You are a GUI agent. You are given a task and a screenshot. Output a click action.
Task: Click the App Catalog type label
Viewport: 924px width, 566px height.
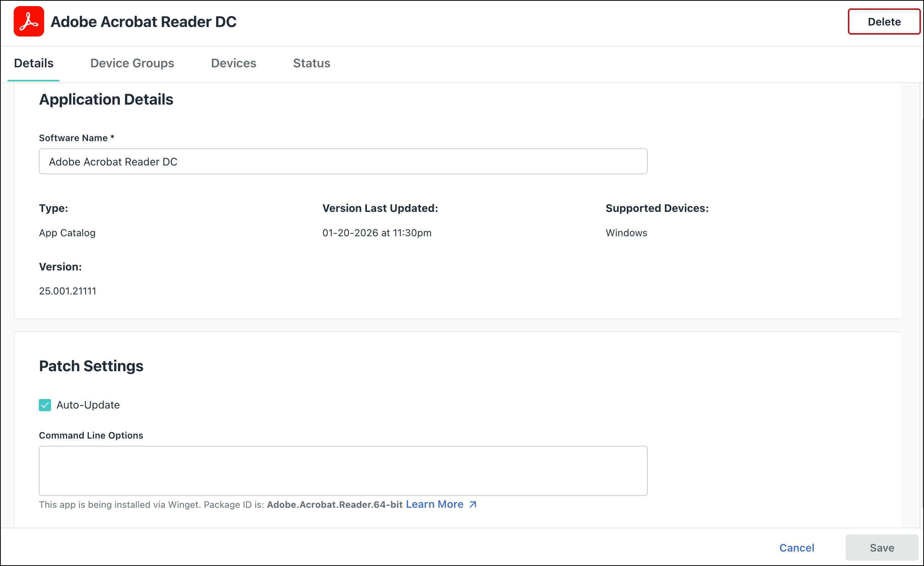coord(67,233)
